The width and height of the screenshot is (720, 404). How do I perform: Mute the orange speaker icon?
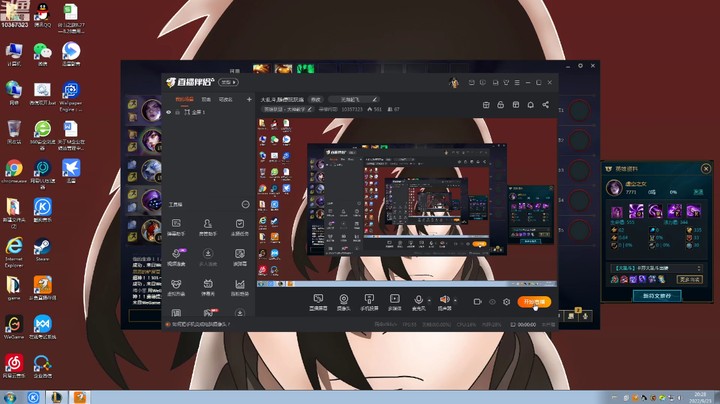click(444, 299)
